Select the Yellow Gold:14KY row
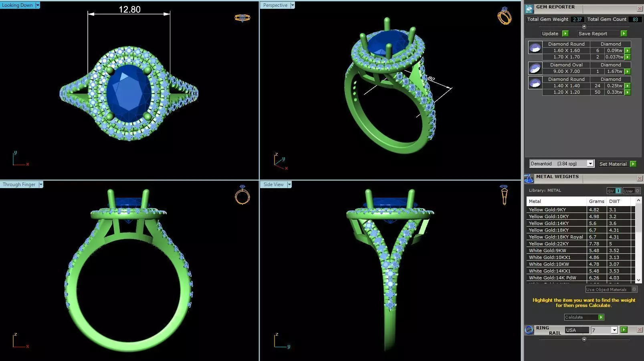The height and width of the screenshot is (361, 644). 581,223
